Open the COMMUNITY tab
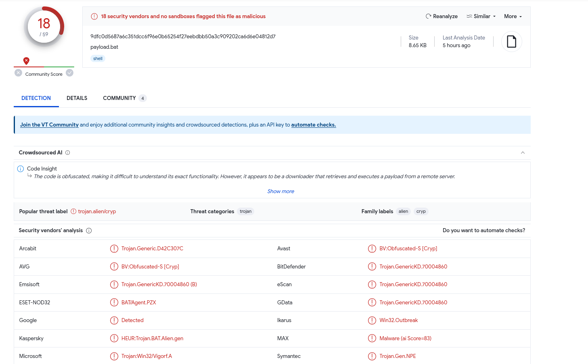588x364 pixels. (x=124, y=98)
